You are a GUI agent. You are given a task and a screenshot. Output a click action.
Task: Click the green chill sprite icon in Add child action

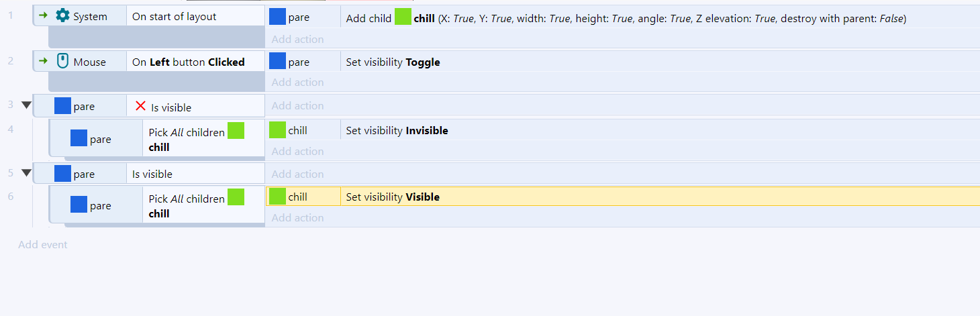pyautogui.click(x=403, y=17)
